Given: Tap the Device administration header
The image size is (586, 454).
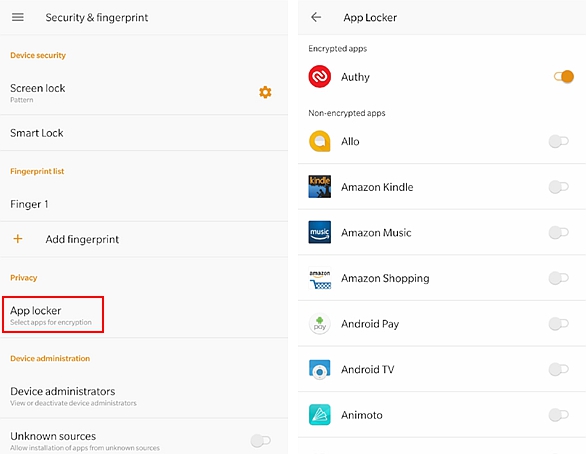Looking at the screenshot, I should 50,358.
